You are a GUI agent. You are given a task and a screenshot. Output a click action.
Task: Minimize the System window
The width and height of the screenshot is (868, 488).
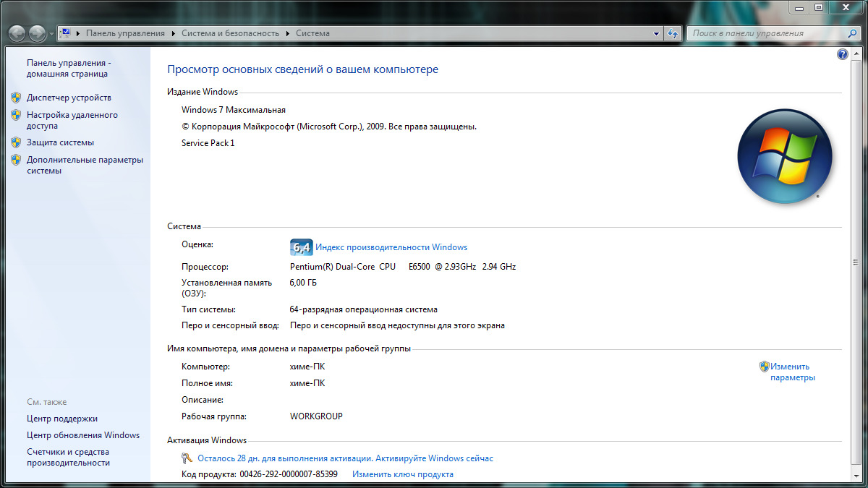click(x=798, y=7)
